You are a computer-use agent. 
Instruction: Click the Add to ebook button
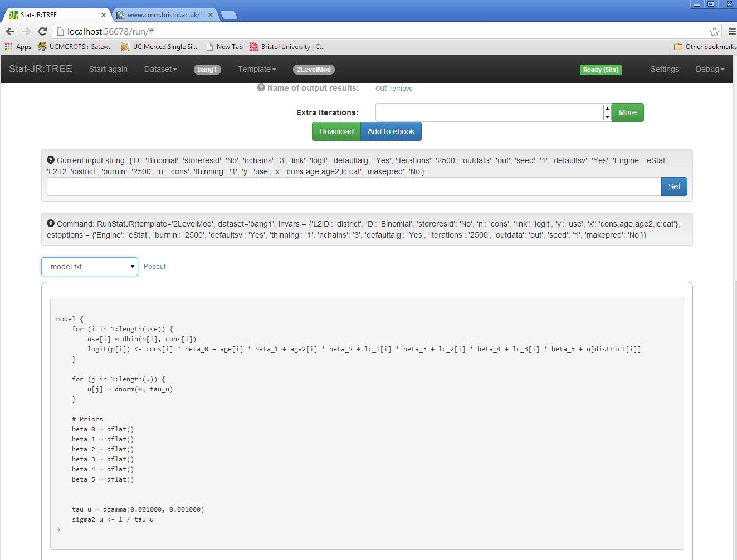[391, 132]
